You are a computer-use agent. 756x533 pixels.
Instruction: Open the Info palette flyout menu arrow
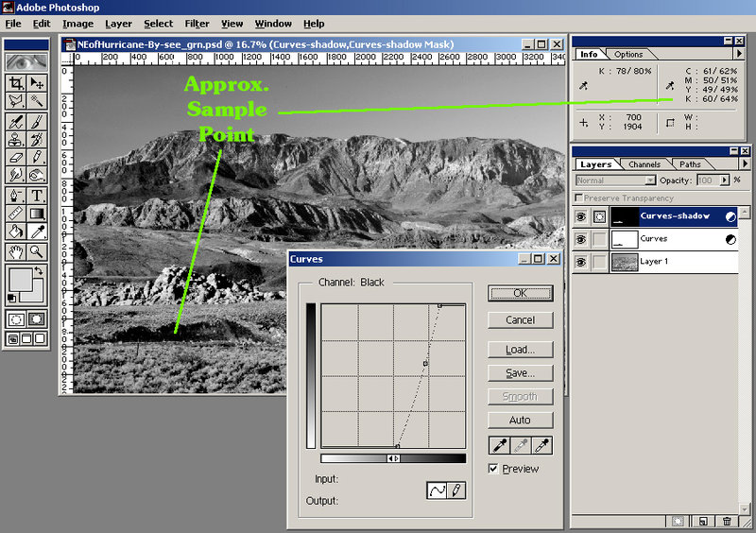tap(745, 54)
